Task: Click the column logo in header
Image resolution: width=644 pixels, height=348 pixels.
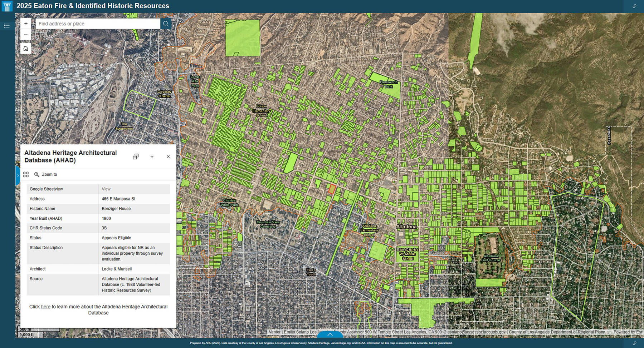Action: pyautogui.click(x=7, y=6)
